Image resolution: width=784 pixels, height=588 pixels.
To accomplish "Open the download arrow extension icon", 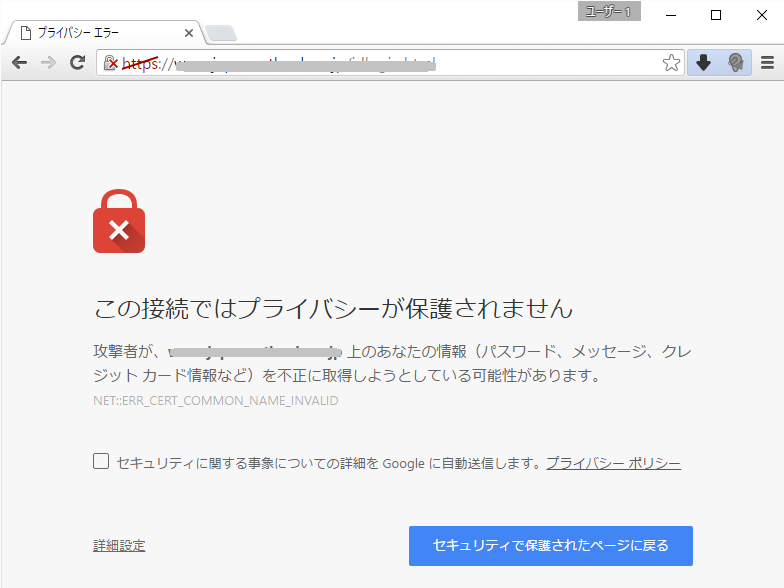I will 704,63.
